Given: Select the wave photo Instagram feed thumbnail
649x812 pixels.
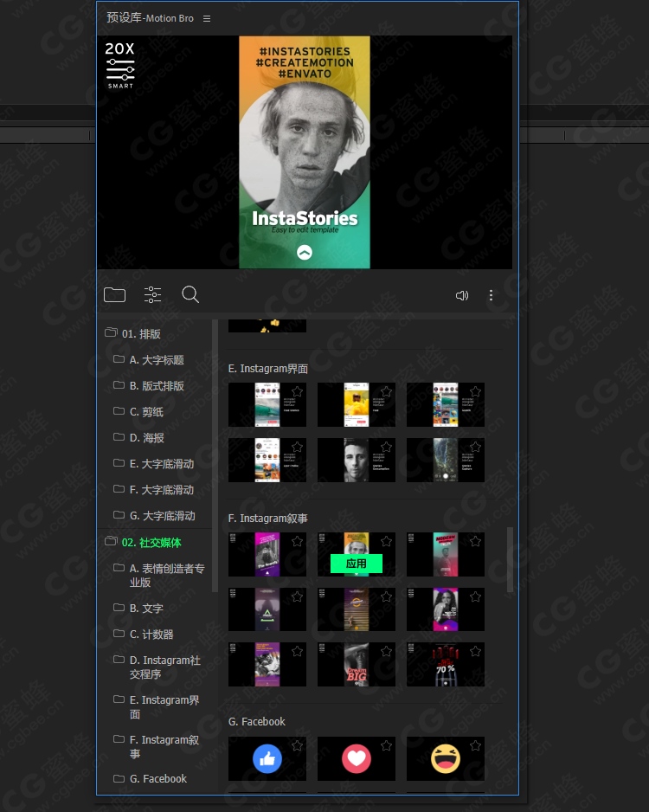Looking at the screenshot, I should (x=267, y=405).
